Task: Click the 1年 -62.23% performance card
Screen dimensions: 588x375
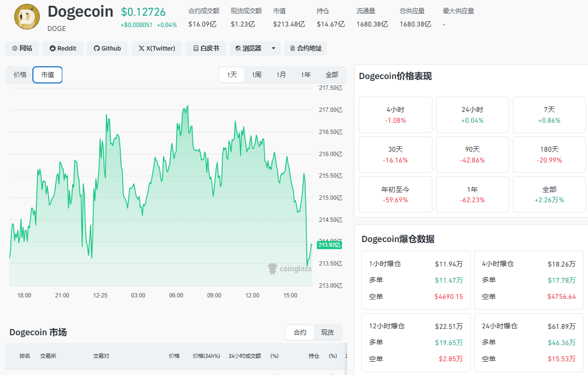Action: click(473, 194)
